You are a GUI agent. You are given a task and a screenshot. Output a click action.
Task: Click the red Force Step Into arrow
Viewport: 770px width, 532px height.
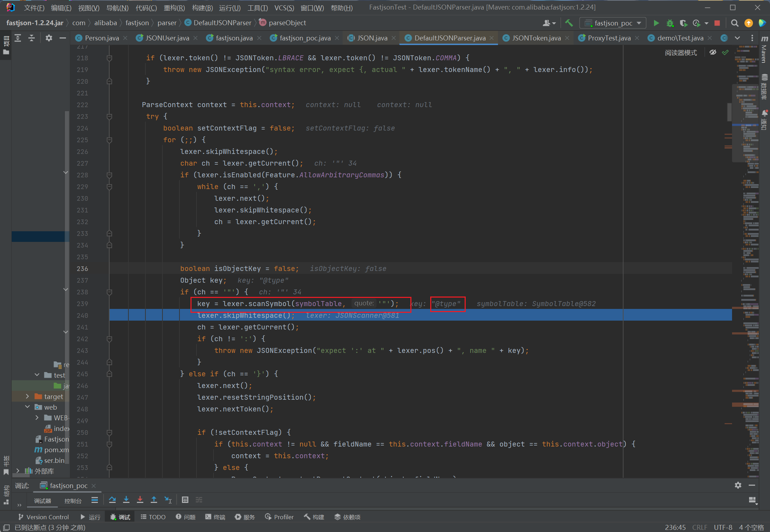point(140,500)
